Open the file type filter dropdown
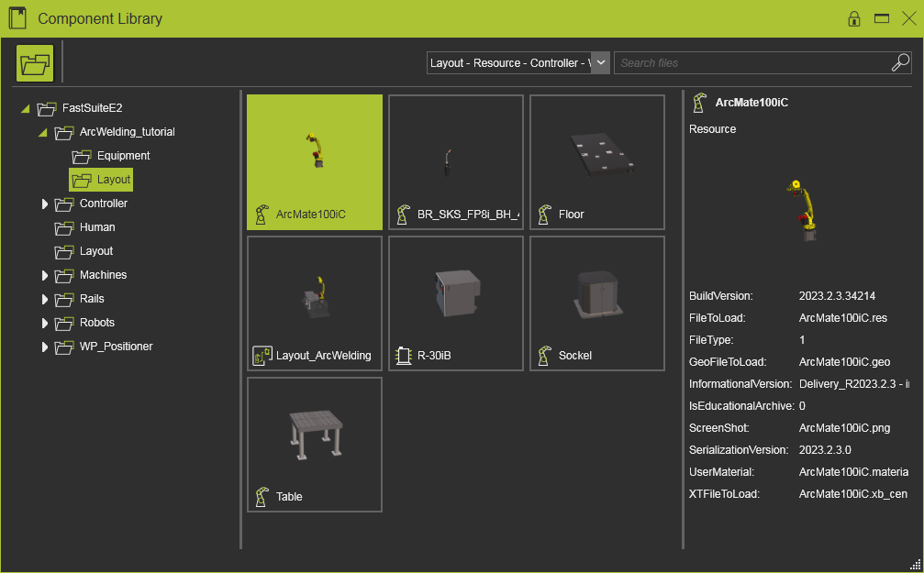The height and width of the screenshot is (573, 924). 600,62
